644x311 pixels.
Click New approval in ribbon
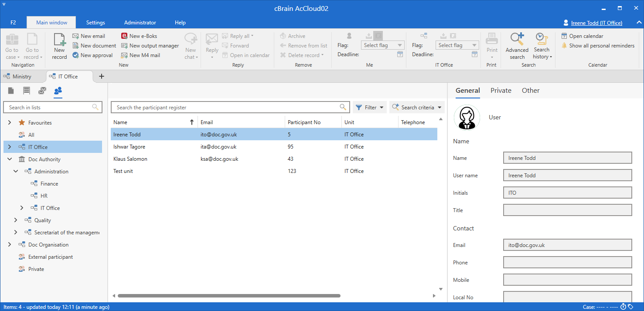point(92,55)
